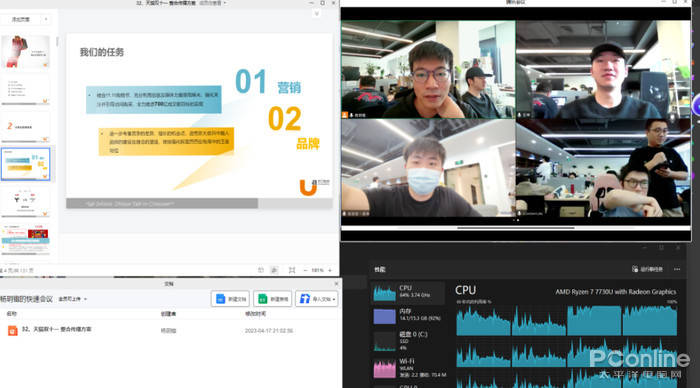Viewport: 700px width, 388px height.
Task: Select the Memory item in performance list
Action: [408, 315]
